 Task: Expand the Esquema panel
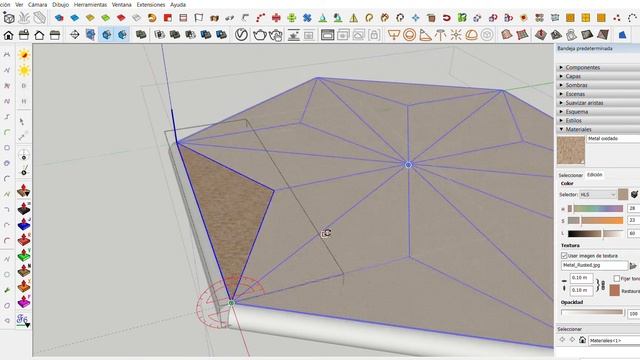click(x=598, y=111)
